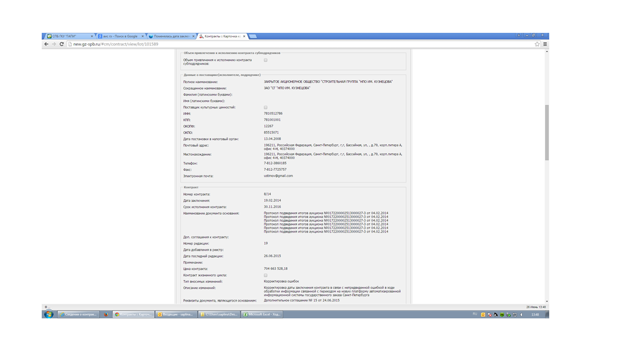The image size is (621, 364).
Task: Switch to 'Поменялась дата заключ' tab
Action: (x=171, y=36)
